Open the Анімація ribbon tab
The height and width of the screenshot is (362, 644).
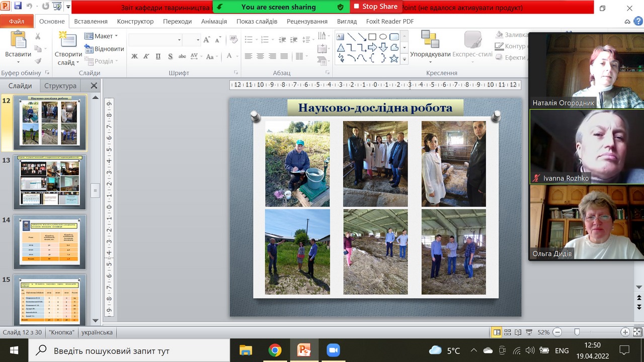click(214, 22)
